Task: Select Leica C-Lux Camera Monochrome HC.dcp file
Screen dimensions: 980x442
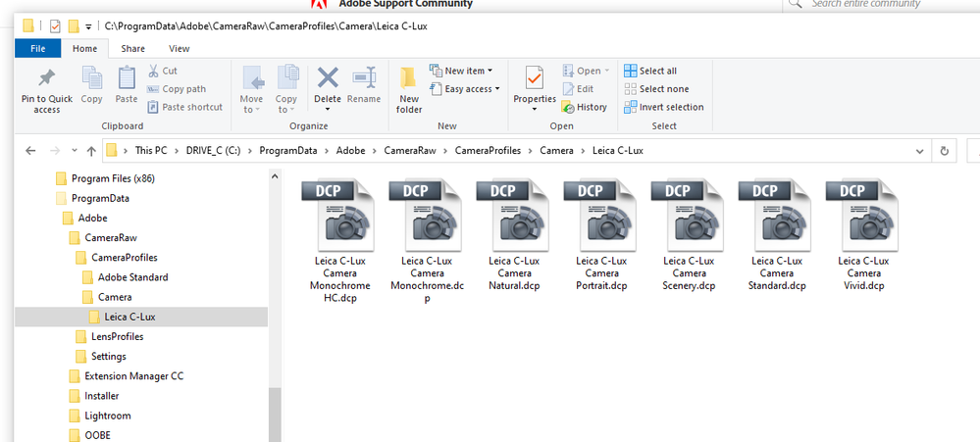Action: click(x=340, y=240)
